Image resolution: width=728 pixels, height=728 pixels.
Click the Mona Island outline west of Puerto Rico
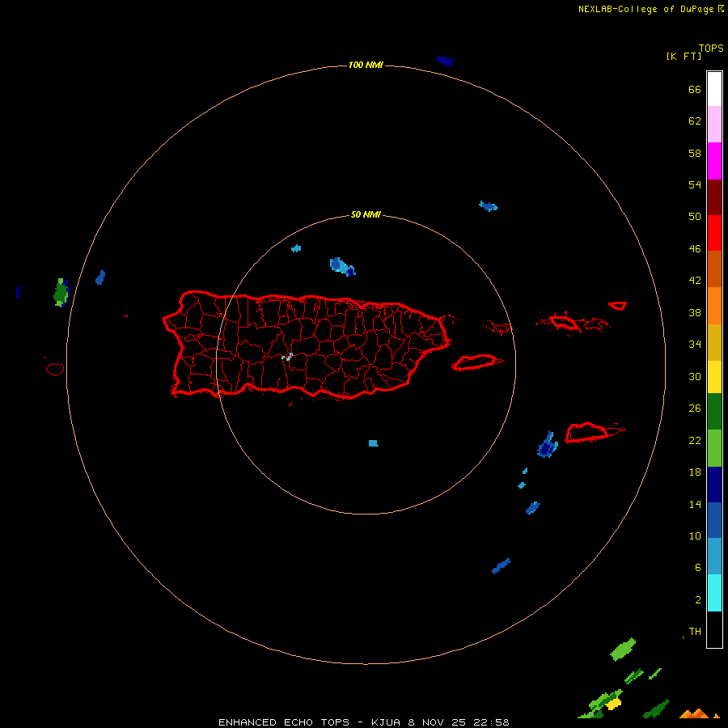tap(55, 369)
